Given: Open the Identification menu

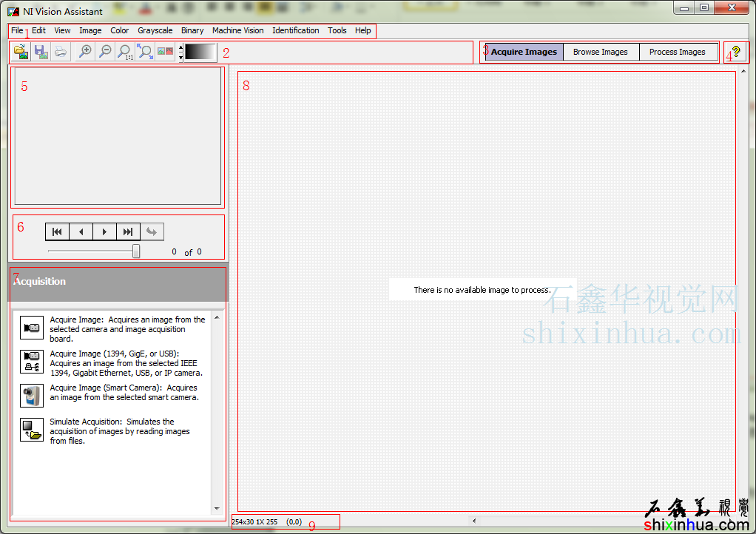Looking at the screenshot, I should pyautogui.click(x=295, y=30).
